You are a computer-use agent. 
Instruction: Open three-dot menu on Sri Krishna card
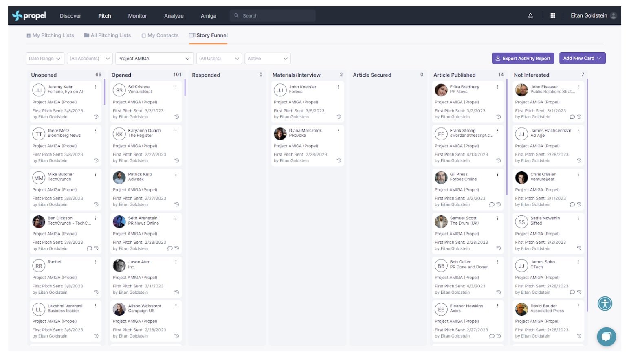coord(176,87)
